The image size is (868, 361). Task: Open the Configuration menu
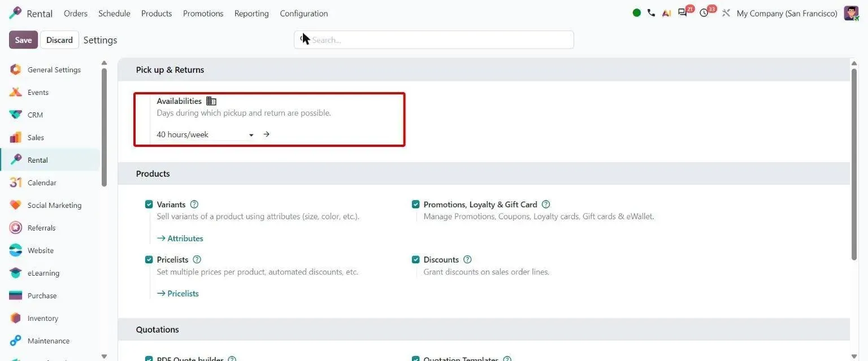pyautogui.click(x=304, y=13)
